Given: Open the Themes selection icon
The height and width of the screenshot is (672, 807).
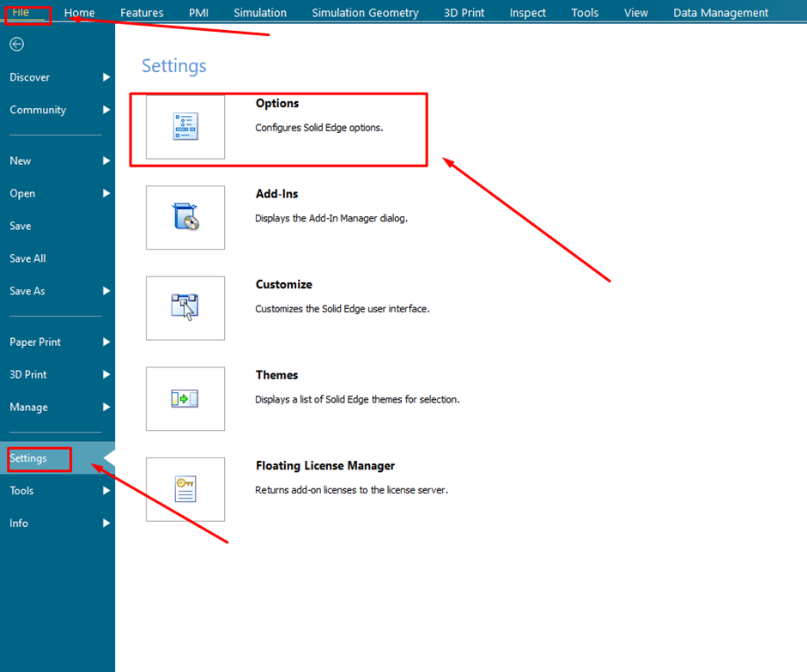Looking at the screenshot, I should 185,398.
